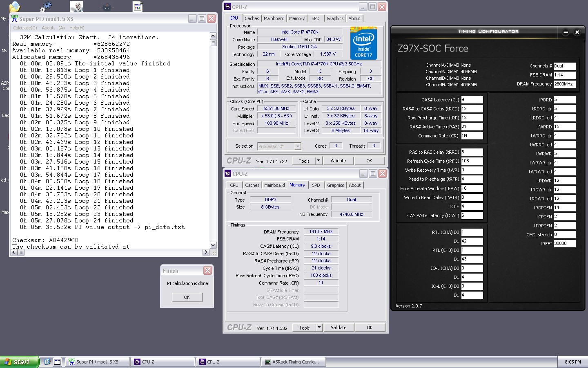Click the Row Precharge Time (tRP) field
The width and height of the screenshot is (588, 368).
(472, 118)
